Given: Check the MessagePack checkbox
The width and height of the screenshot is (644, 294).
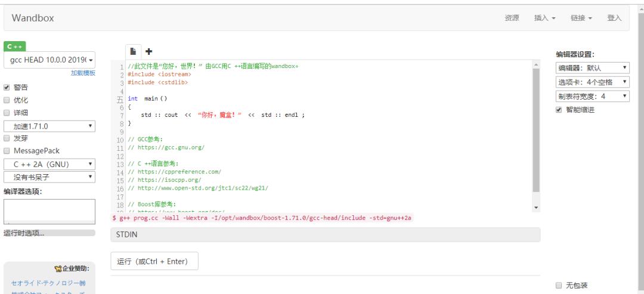Looking at the screenshot, I should point(7,151).
